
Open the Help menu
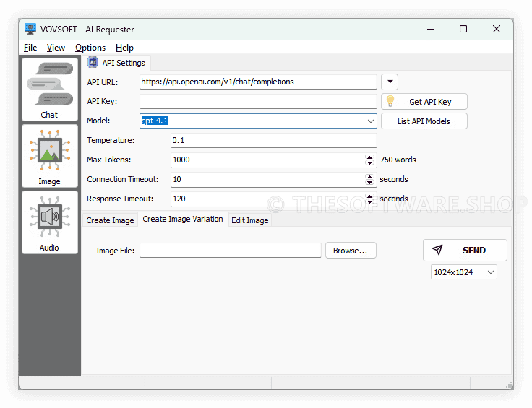coord(124,48)
